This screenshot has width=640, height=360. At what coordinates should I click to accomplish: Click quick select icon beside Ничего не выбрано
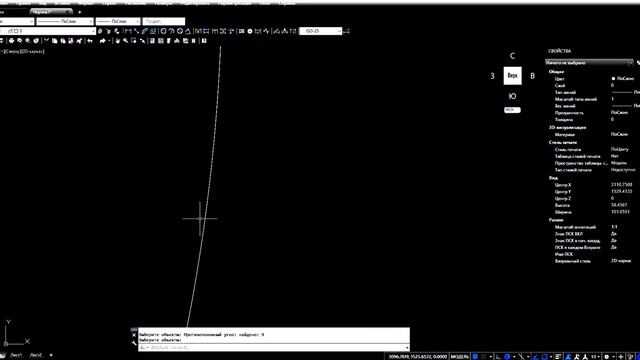point(638,63)
